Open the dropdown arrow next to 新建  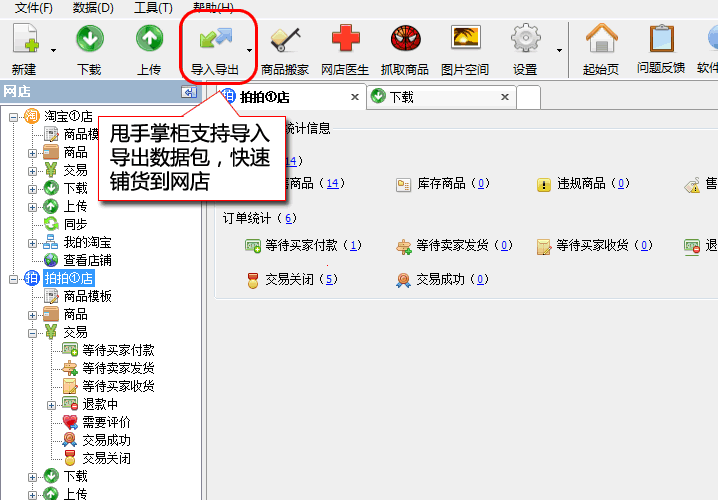(x=54, y=50)
